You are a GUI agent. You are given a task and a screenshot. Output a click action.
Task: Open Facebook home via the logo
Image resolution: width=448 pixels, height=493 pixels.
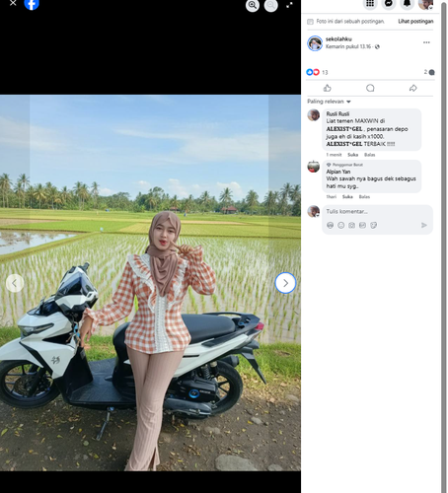click(x=32, y=4)
